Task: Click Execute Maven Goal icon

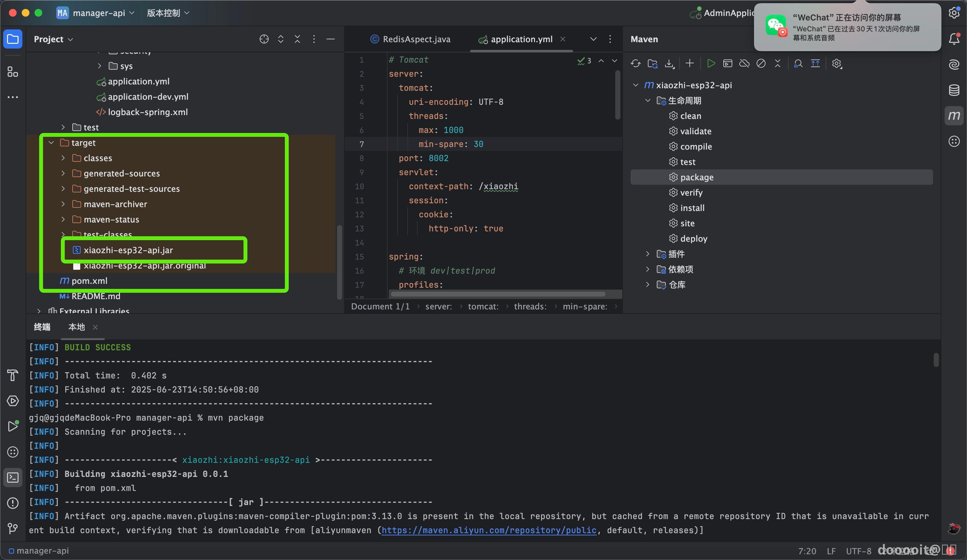Action: pyautogui.click(x=727, y=64)
